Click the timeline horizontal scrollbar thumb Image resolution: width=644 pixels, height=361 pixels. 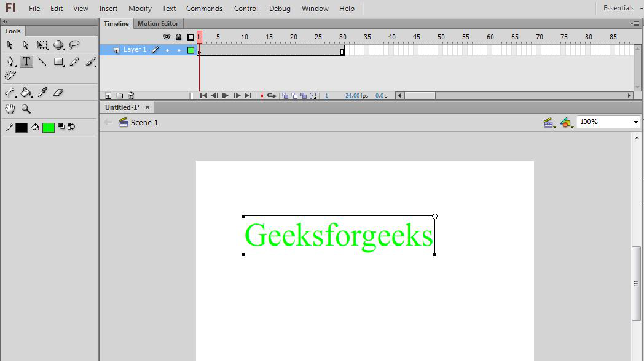tap(420, 96)
